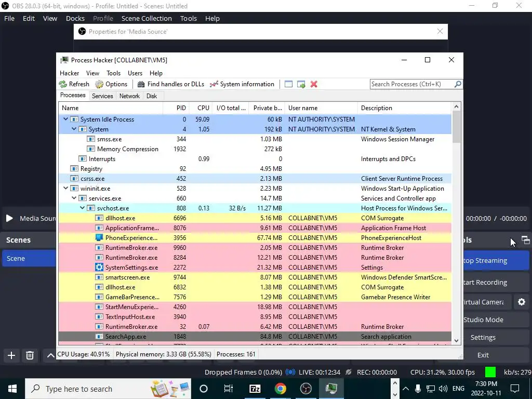Click the Refresh toolbar button in Process Hacker
This screenshot has height=399, width=532.
(74, 84)
